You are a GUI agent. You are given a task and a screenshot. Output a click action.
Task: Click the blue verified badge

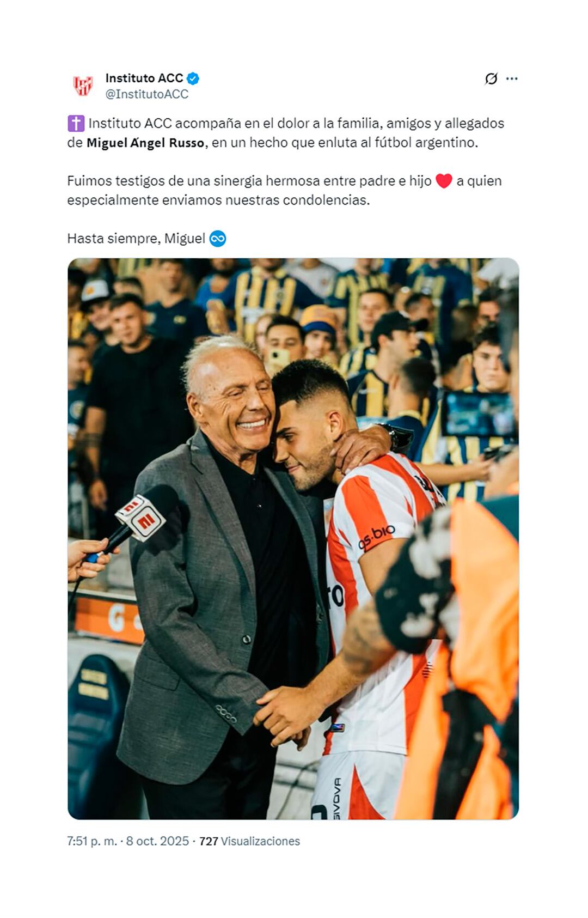[193, 78]
